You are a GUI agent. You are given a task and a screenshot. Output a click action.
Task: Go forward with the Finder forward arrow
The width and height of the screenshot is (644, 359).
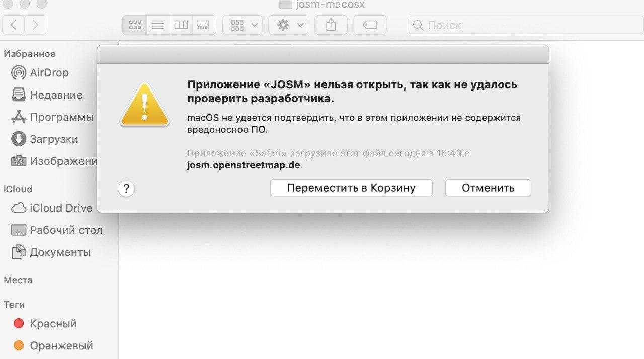coord(35,25)
